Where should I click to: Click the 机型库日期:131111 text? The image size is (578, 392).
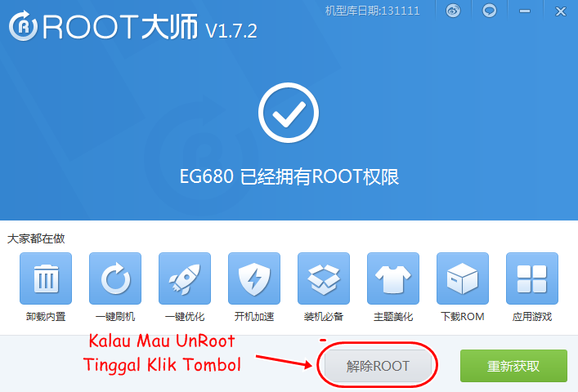(372, 11)
